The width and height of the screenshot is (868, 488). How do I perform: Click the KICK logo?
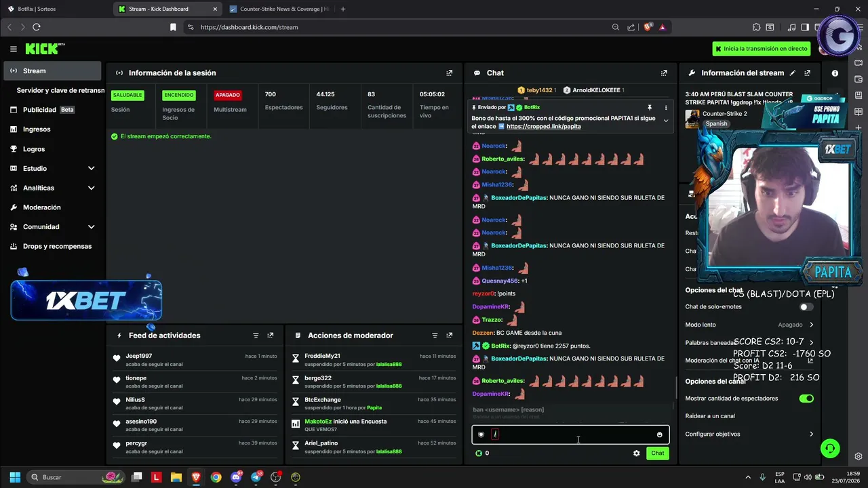[45, 49]
